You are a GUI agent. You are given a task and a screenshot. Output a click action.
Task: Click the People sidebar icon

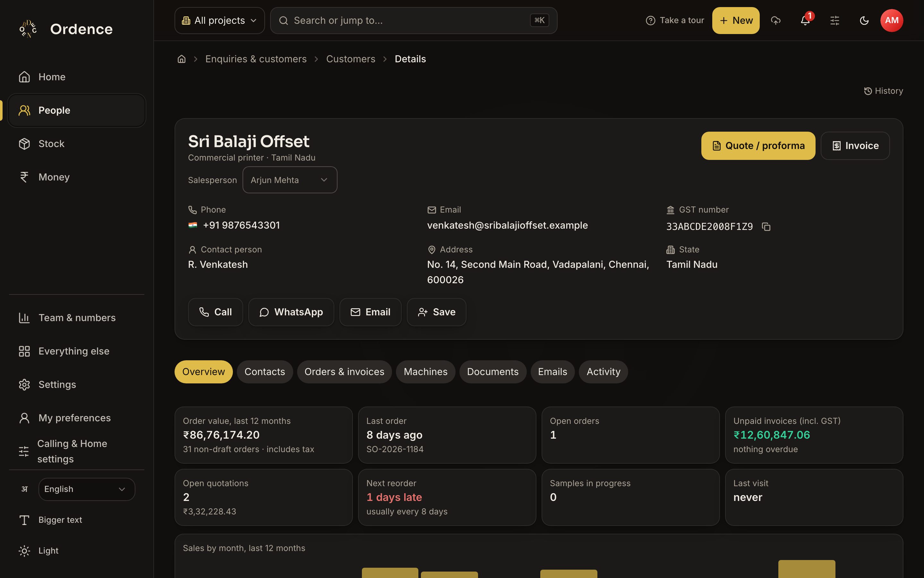pos(24,110)
